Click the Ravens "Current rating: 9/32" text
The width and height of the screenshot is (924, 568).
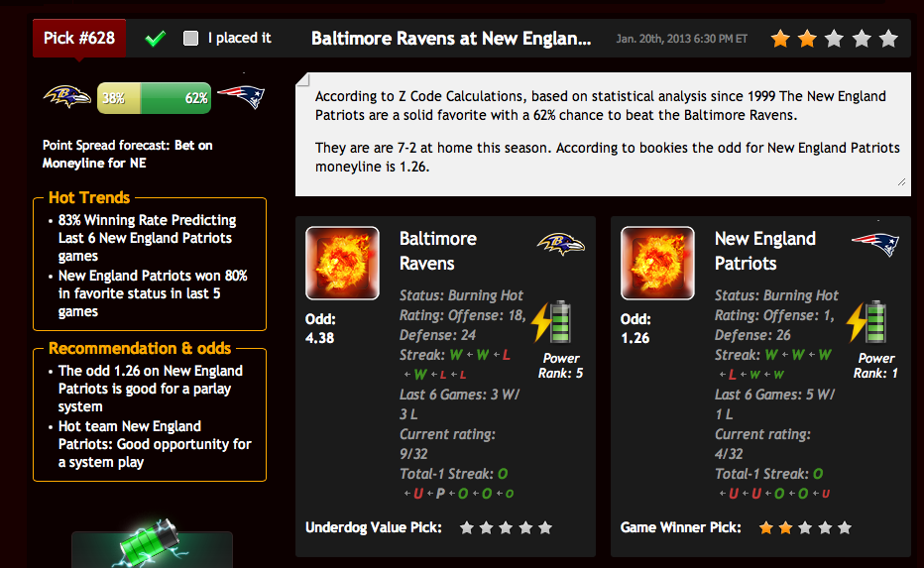(x=447, y=444)
